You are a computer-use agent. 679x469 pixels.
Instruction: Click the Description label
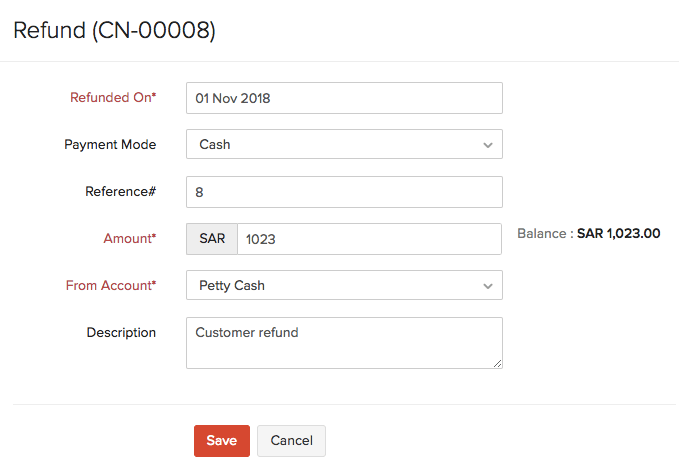121,332
